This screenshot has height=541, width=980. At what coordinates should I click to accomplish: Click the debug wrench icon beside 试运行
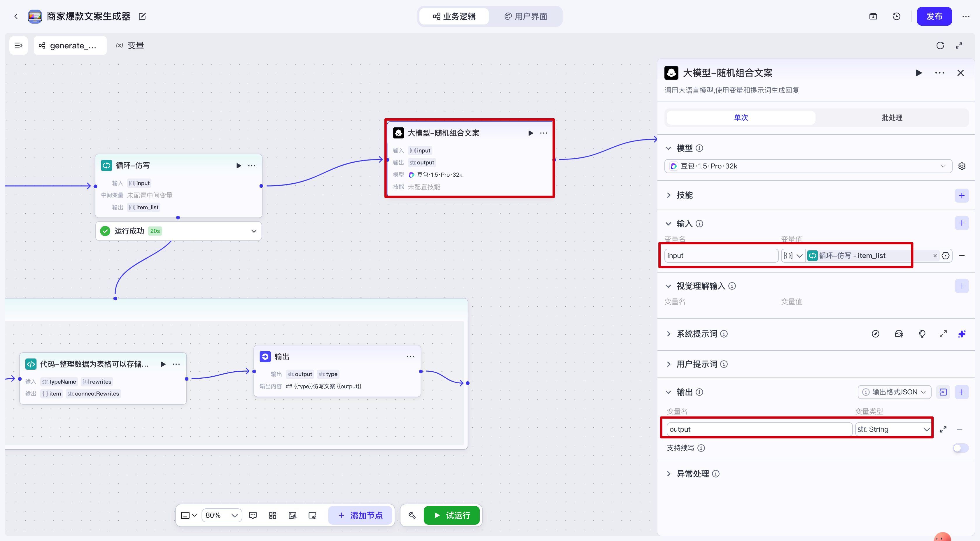(412, 515)
